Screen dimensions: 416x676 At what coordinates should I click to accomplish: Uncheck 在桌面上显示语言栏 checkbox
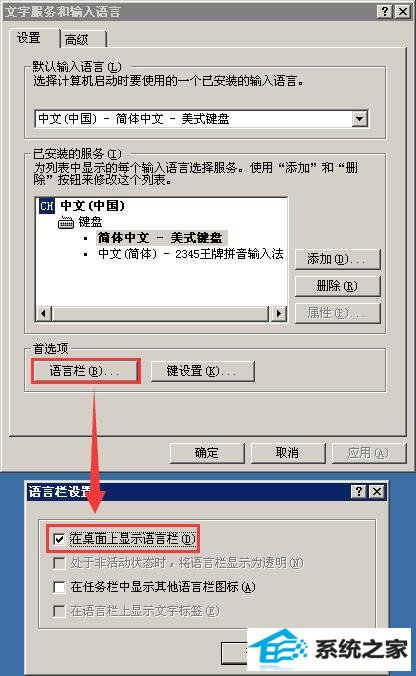pos(59,539)
